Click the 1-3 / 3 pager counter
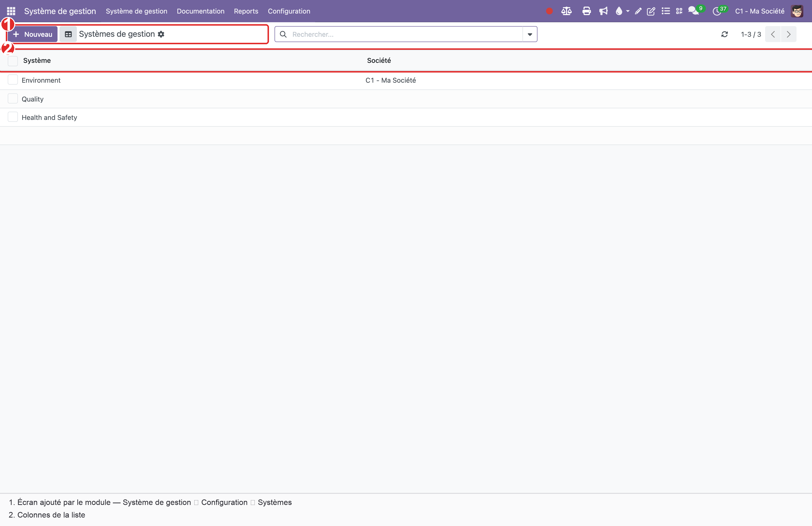 (x=751, y=34)
